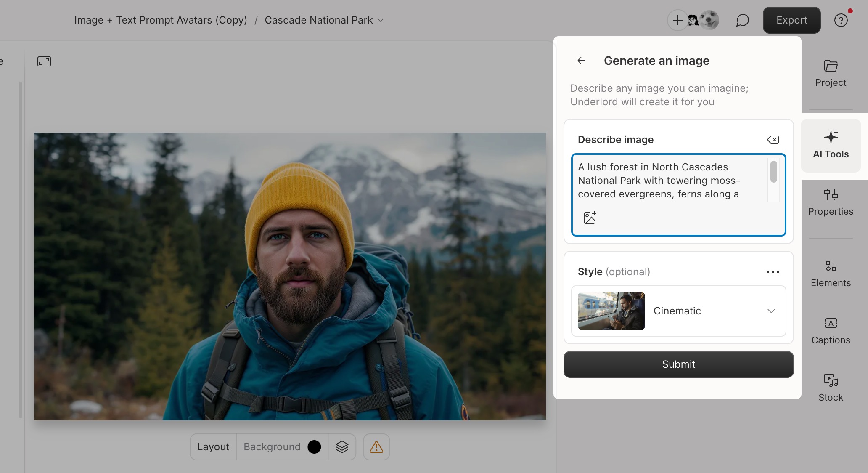Click the Background color swatch
This screenshot has height=473, width=868.
pyautogui.click(x=314, y=447)
